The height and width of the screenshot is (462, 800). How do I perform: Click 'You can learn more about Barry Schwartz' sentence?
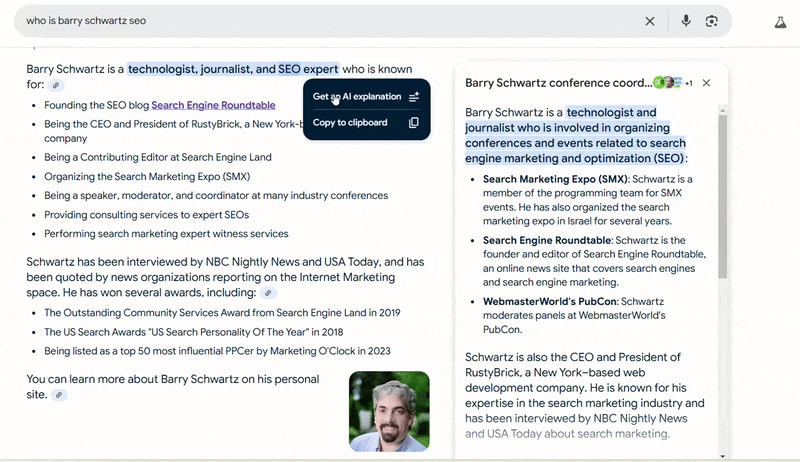point(172,387)
